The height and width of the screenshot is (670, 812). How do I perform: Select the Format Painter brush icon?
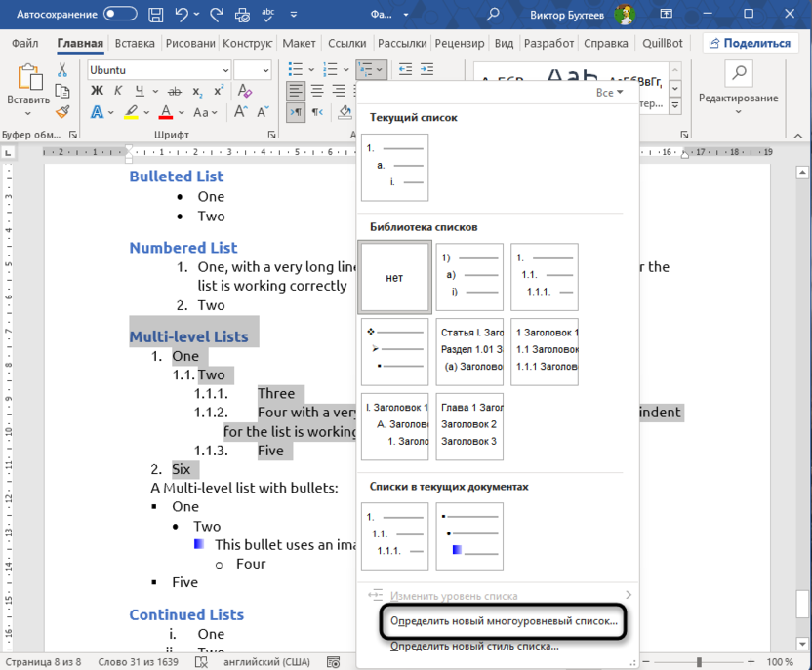point(62,111)
